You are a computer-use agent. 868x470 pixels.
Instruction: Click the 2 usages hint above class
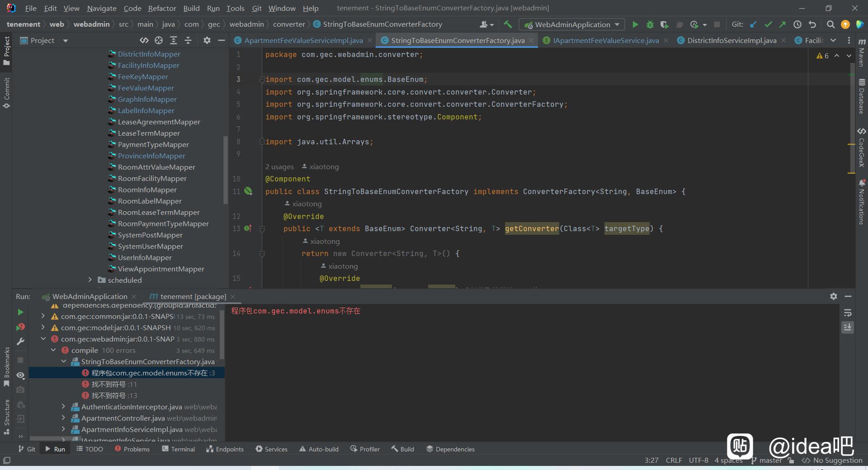[279, 166]
